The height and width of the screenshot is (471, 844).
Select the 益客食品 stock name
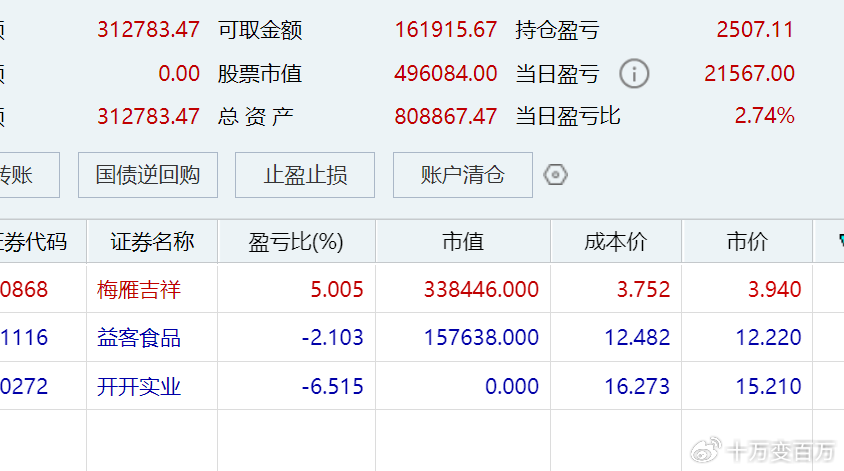tap(139, 338)
